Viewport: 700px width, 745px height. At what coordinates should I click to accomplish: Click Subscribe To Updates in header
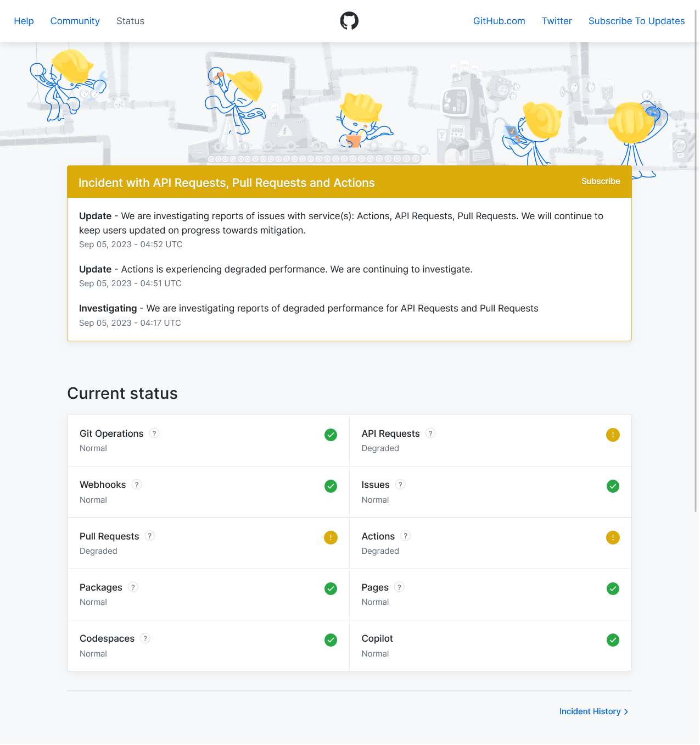636,21
